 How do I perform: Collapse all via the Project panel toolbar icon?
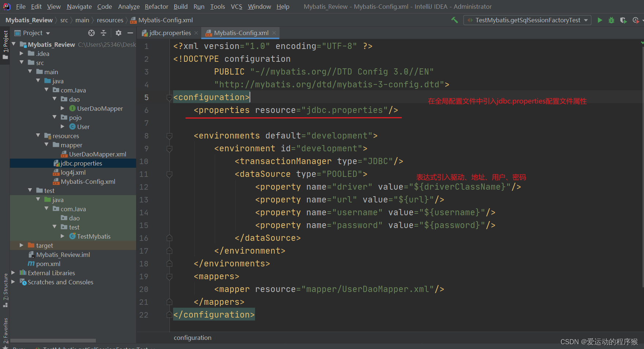(104, 33)
